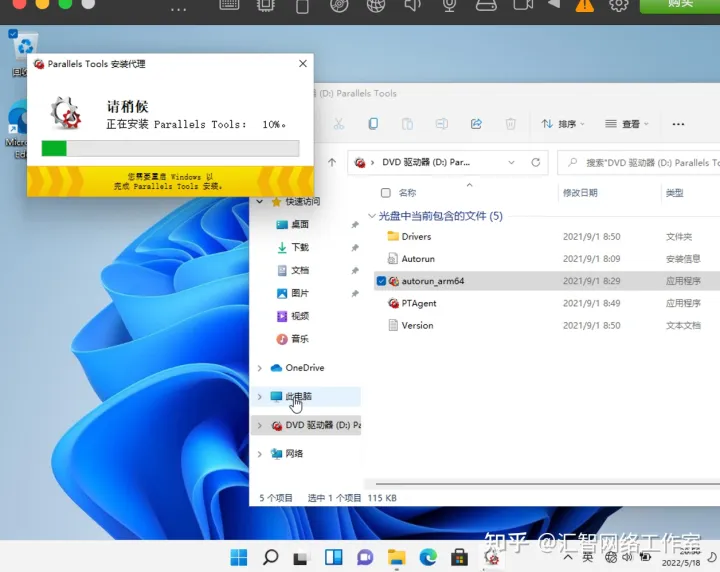Open the Windows Start menu
The width and height of the screenshot is (720, 572).
pyautogui.click(x=239, y=557)
